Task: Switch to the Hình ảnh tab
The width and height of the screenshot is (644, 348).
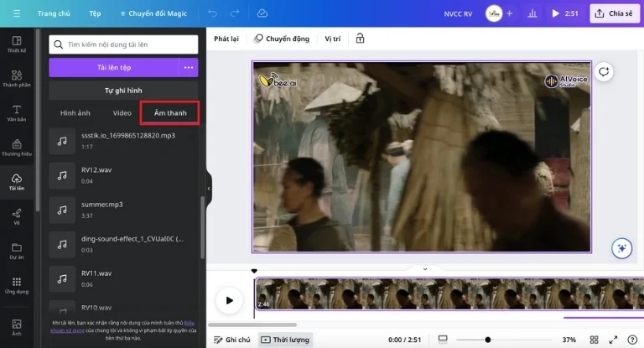Action: (75, 113)
